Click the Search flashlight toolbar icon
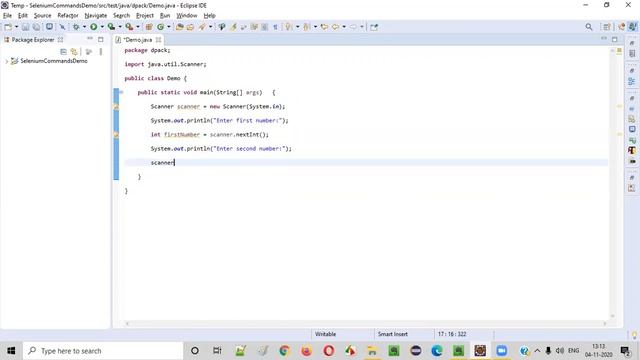The height and width of the screenshot is (360, 640). (x=202, y=27)
